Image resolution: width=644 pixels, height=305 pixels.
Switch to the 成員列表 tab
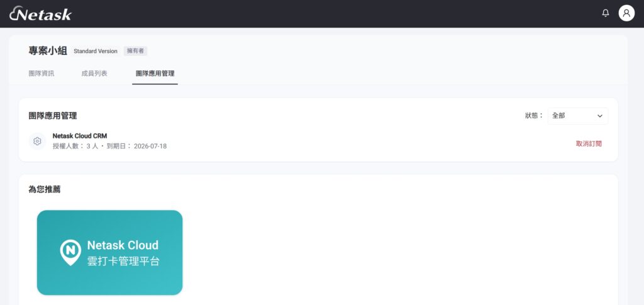[x=94, y=74]
